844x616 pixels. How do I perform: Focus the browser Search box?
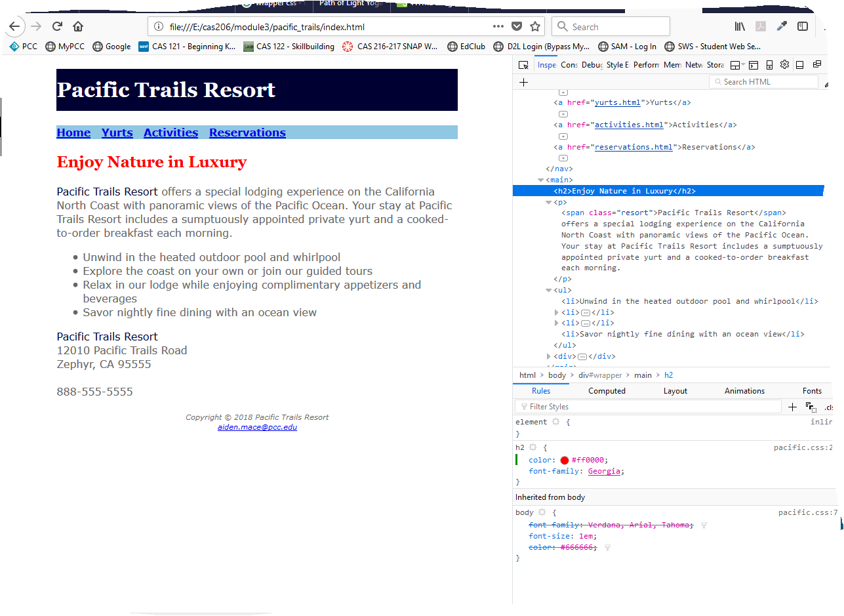click(x=611, y=27)
